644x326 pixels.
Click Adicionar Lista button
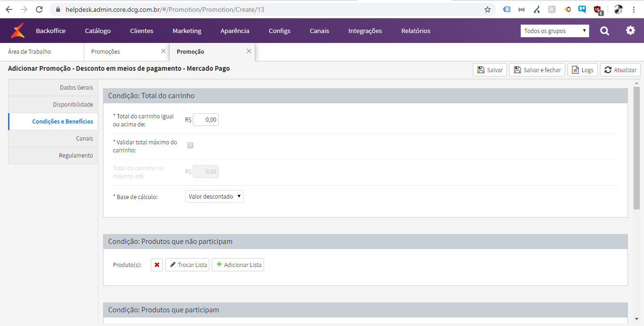tap(238, 265)
